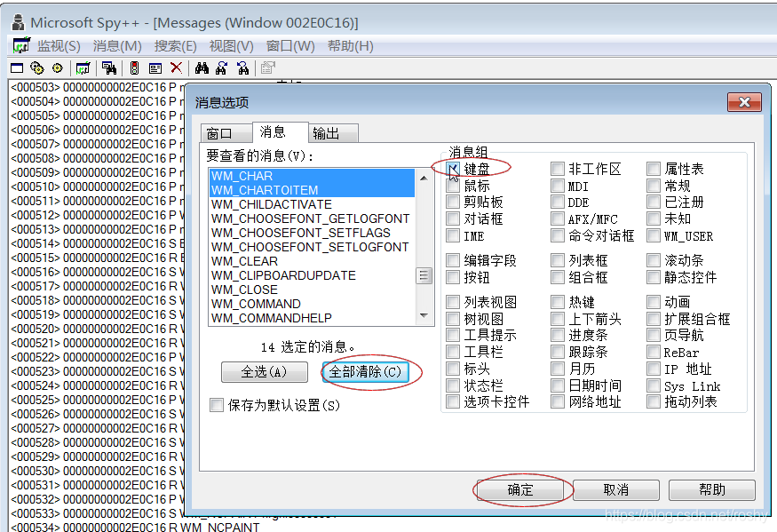Check the 对话框 checkbox
Image resolution: width=777 pixels, height=532 pixels.
click(x=453, y=218)
